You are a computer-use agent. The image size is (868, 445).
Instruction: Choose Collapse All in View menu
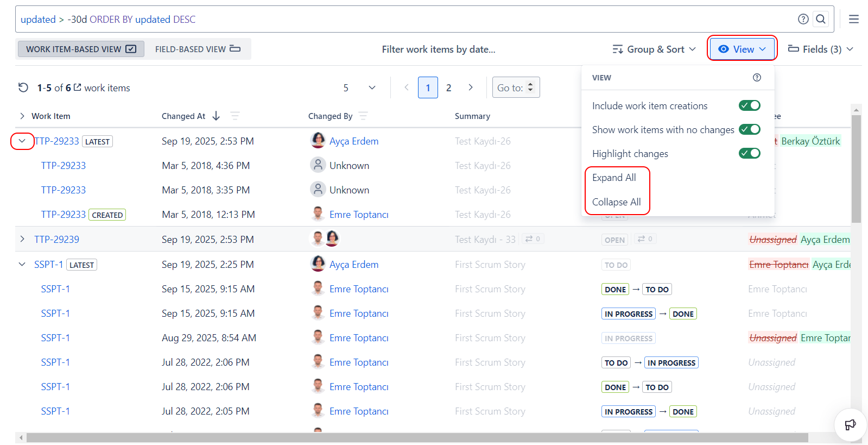(x=616, y=202)
